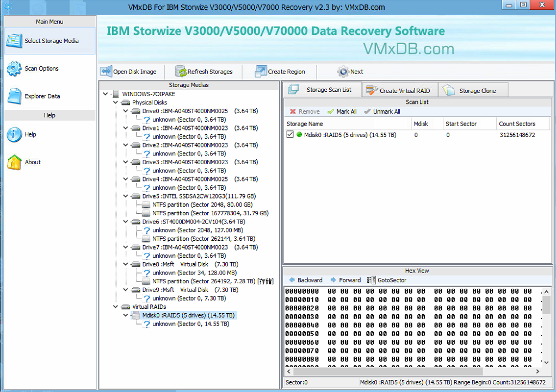Uncheck the Mdisk0 RAID5 checkbox in Scan List
This screenshot has height=392, width=556.
[x=290, y=135]
